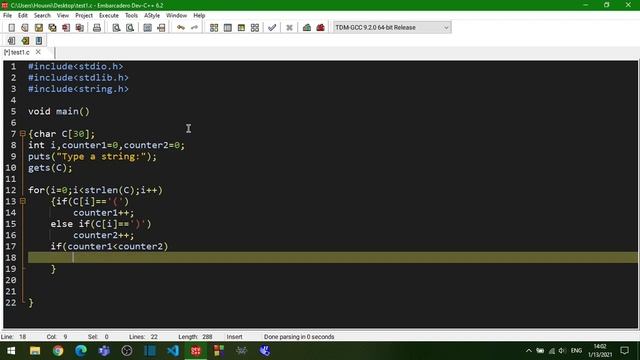
Task: Click the yellow Toggle bookmark icon
Action: (x=25, y=40)
